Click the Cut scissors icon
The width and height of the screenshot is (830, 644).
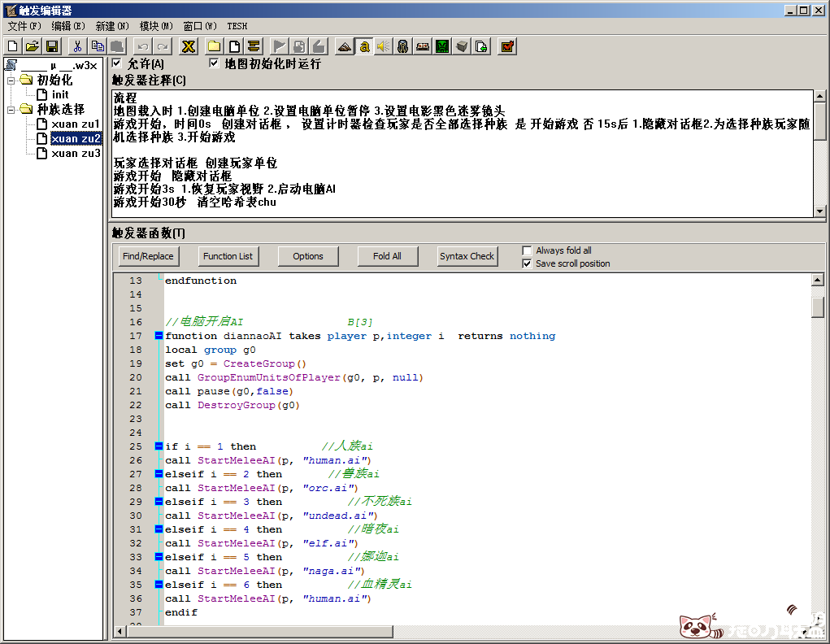point(77,46)
